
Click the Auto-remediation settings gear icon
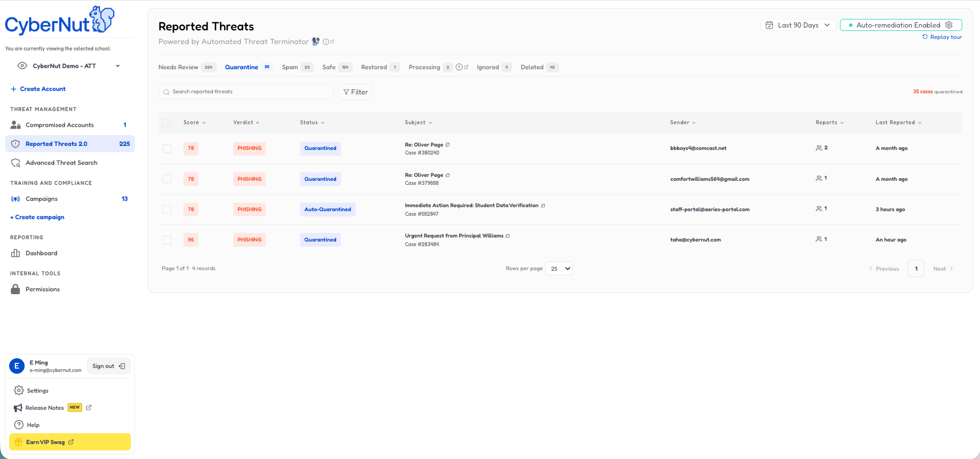coord(949,25)
